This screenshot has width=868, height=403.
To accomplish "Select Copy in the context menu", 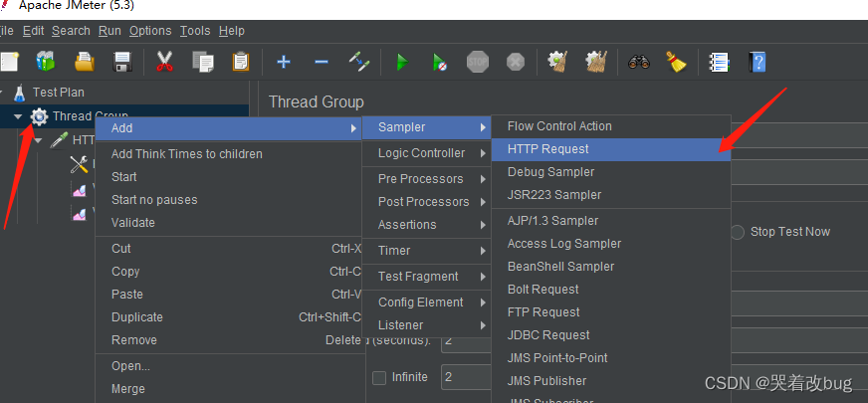I will pyautogui.click(x=229, y=272).
